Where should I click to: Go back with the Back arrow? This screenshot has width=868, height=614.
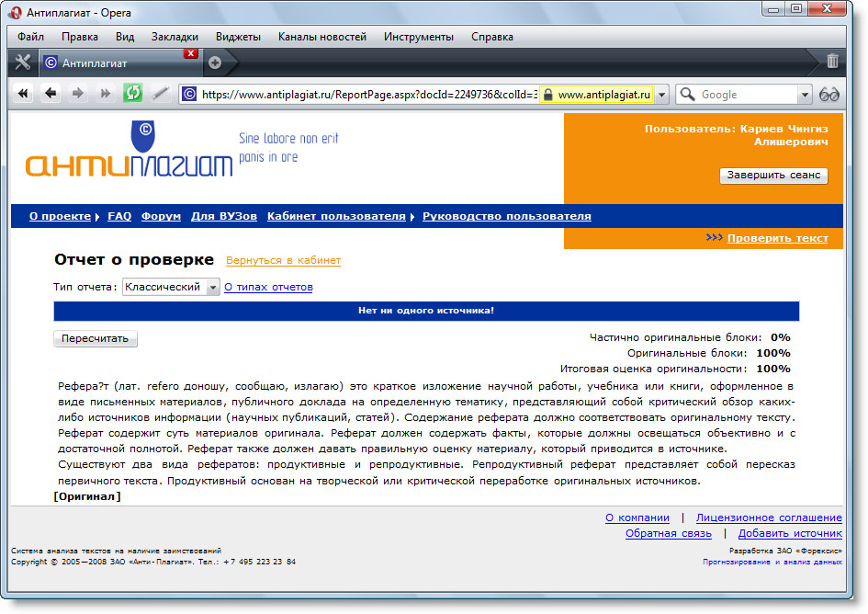(x=51, y=94)
